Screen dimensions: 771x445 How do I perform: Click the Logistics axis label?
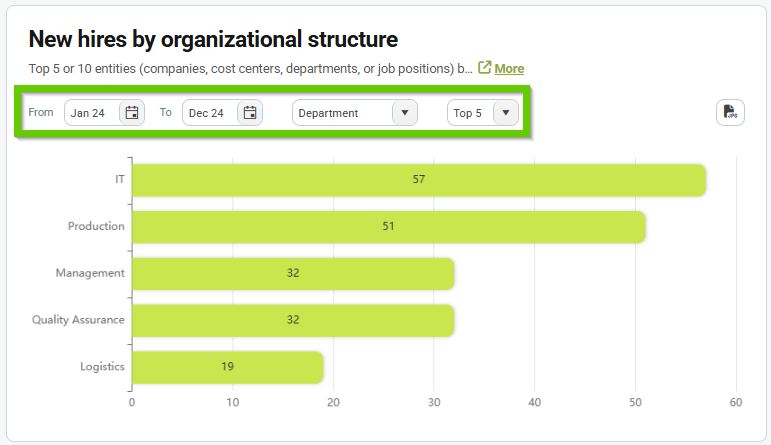click(102, 367)
